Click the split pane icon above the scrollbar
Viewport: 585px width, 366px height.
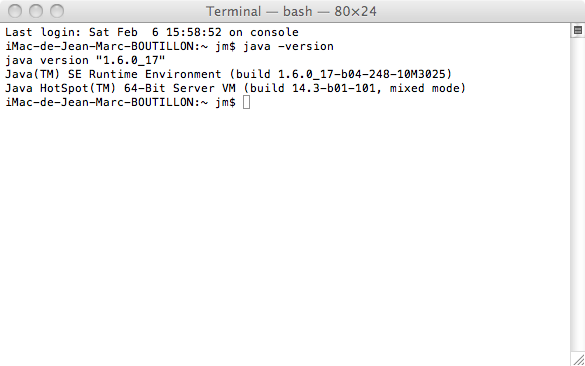point(578,30)
